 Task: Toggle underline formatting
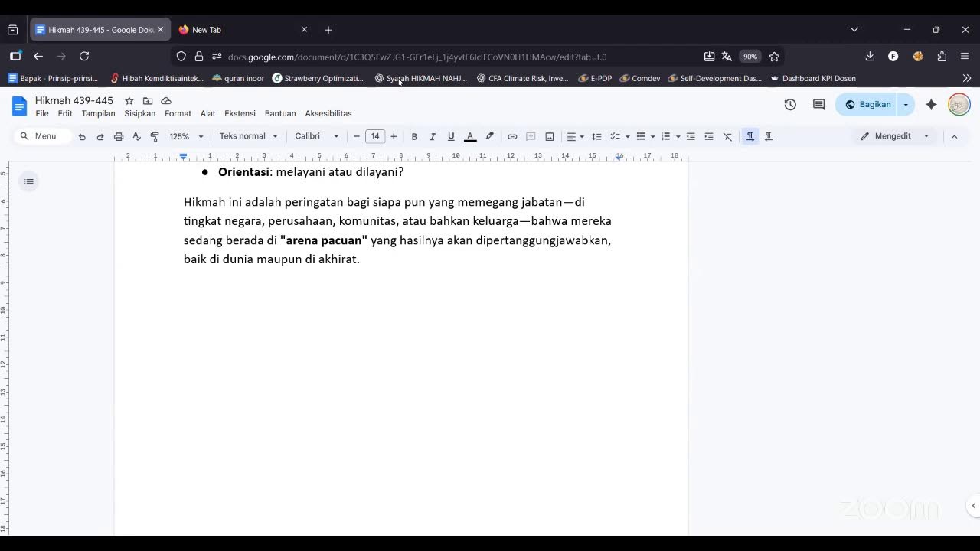(451, 136)
